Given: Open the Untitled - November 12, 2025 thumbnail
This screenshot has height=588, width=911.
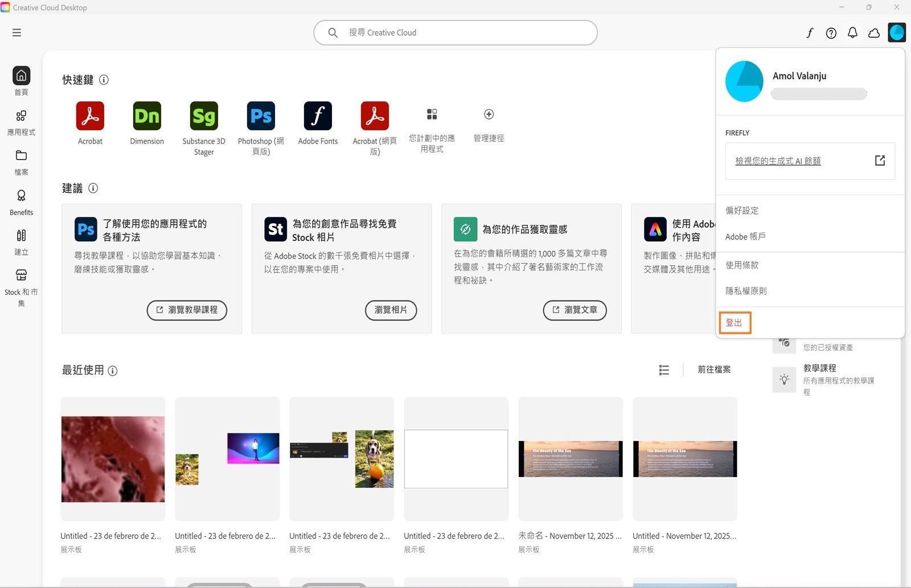Looking at the screenshot, I should (x=685, y=459).
